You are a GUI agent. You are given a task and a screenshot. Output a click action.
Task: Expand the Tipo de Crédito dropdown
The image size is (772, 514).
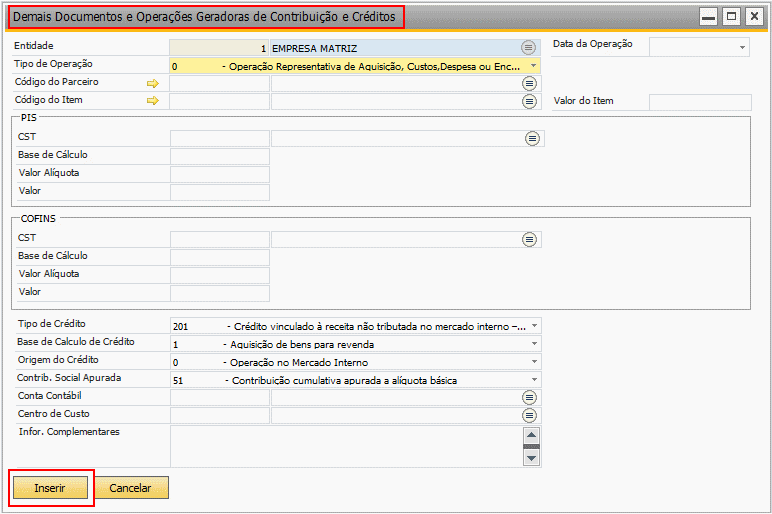(534, 326)
